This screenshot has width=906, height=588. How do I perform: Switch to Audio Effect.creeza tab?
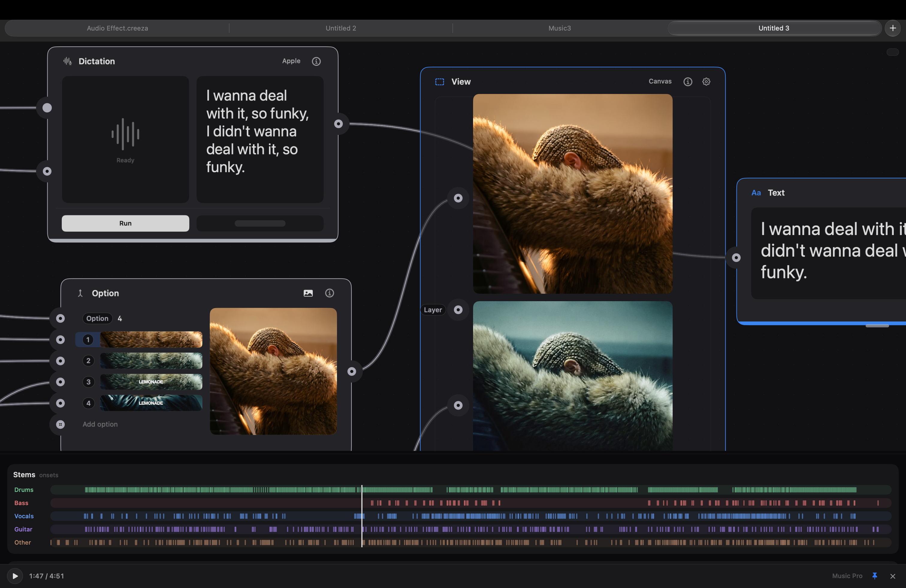coord(117,28)
